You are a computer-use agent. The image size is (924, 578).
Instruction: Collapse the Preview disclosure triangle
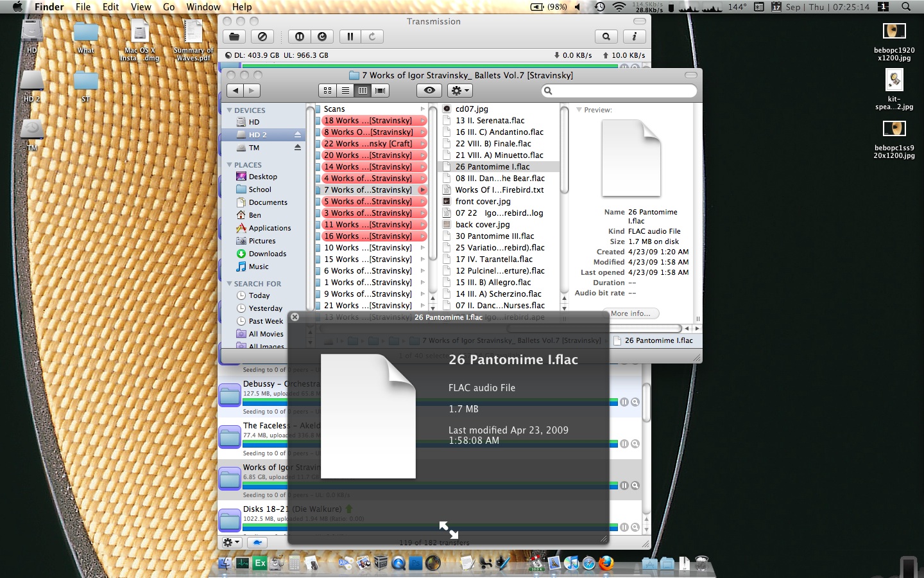[579, 110]
